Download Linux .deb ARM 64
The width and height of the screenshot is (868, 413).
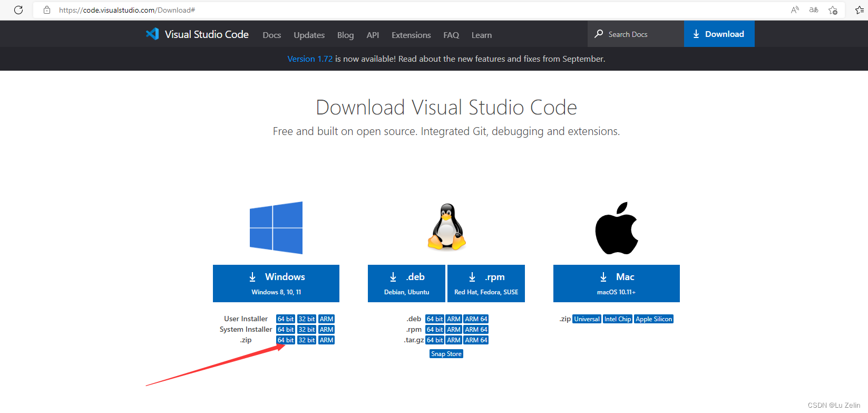click(476, 319)
